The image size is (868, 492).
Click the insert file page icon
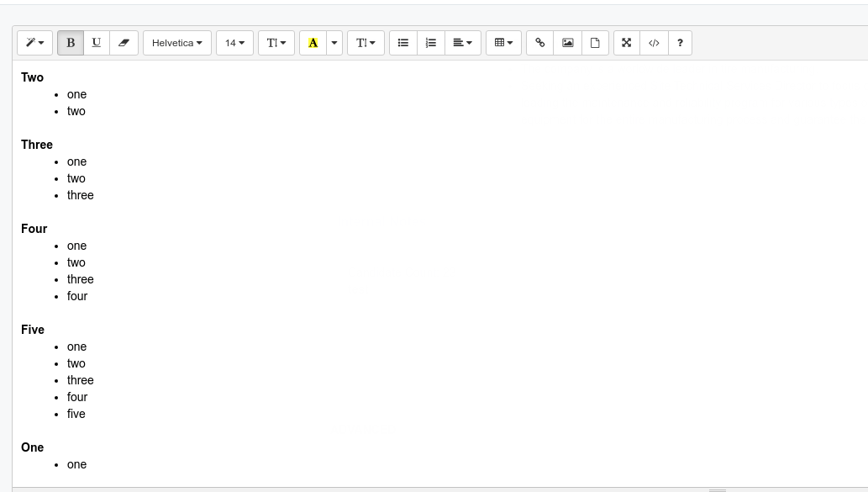click(595, 43)
